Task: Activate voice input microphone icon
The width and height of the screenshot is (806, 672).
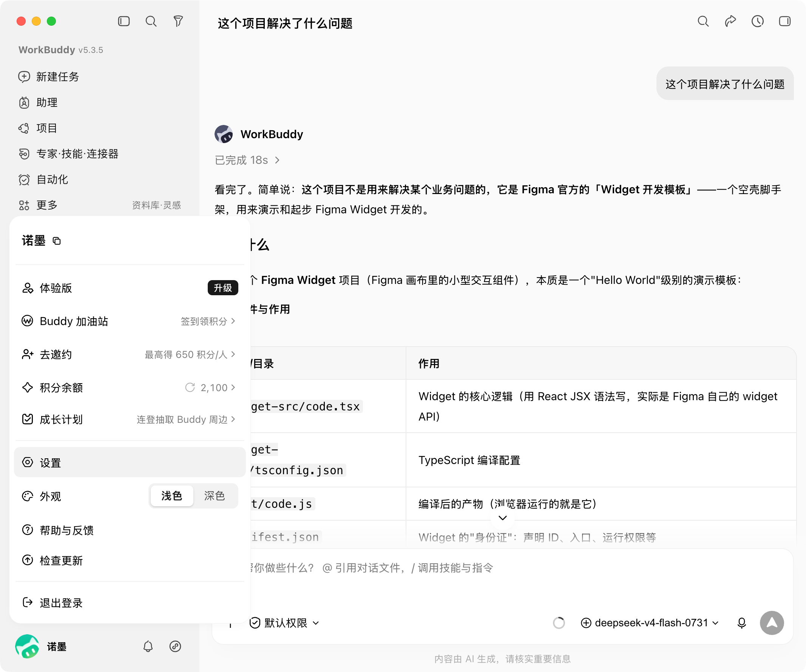Action: pyautogui.click(x=741, y=623)
